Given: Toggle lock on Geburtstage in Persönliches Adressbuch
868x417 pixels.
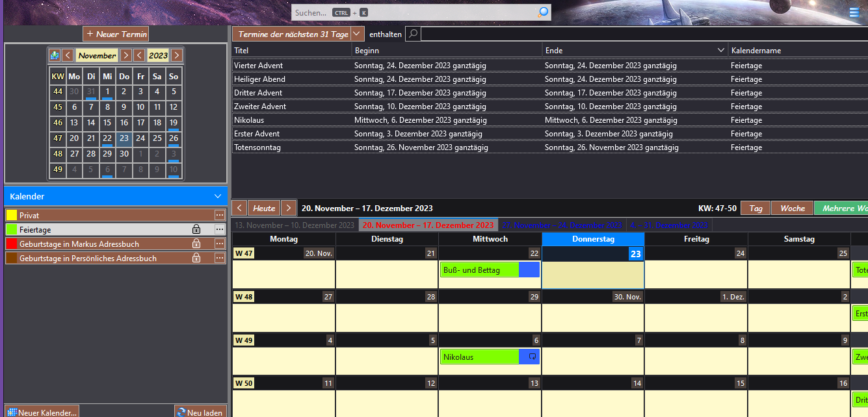Looking at the screenshot, I should pyautogui.click(x=196, y=258).
